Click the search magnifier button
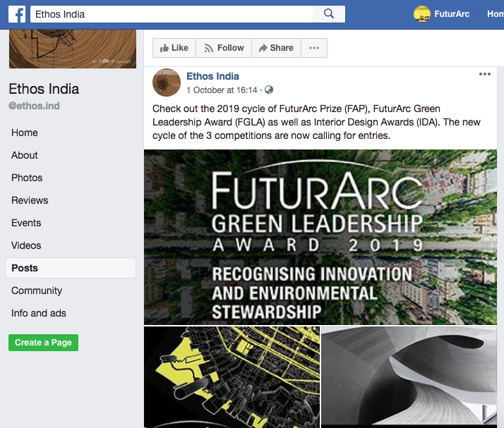Image resolution: width=504 pixels, height=428 pixels. point(329,14)
